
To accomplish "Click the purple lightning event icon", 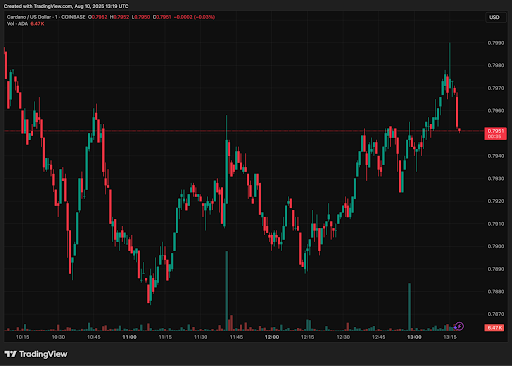I will (460, 326).
